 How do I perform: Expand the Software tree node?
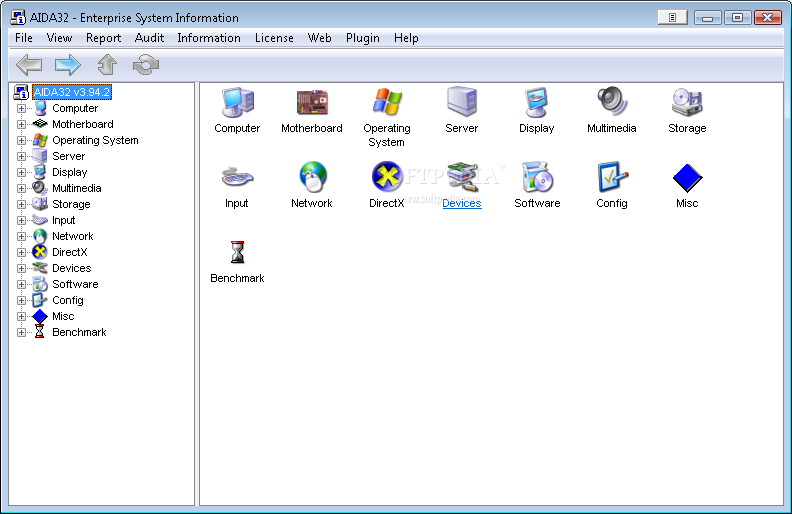point(21,284)
